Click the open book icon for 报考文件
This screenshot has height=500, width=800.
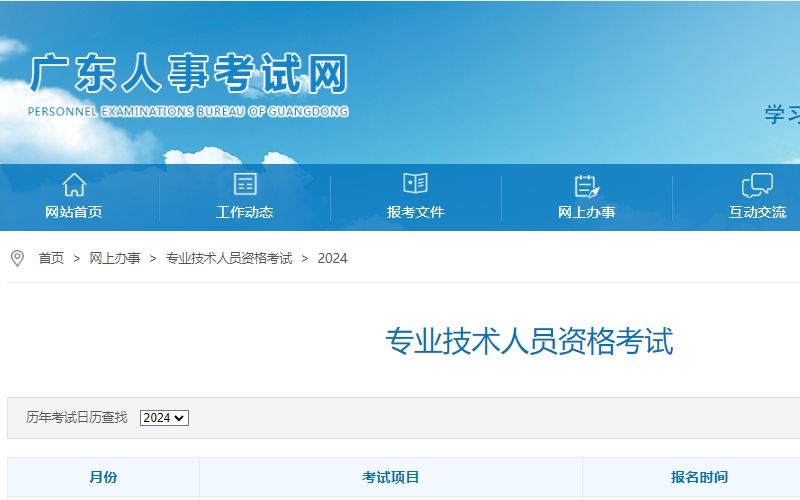(x=415, y=183)
